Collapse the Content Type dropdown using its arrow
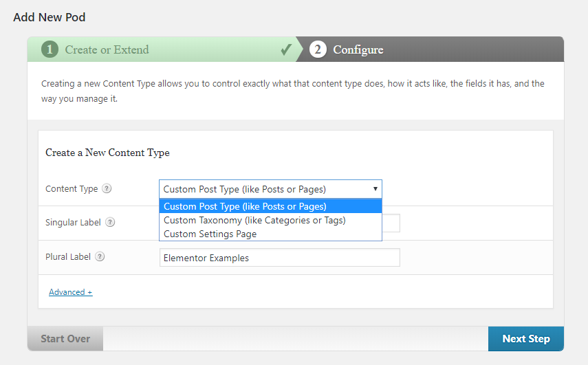Image resolution: width=588 pixels, height=365 pixels. click(x=375, y=189)
